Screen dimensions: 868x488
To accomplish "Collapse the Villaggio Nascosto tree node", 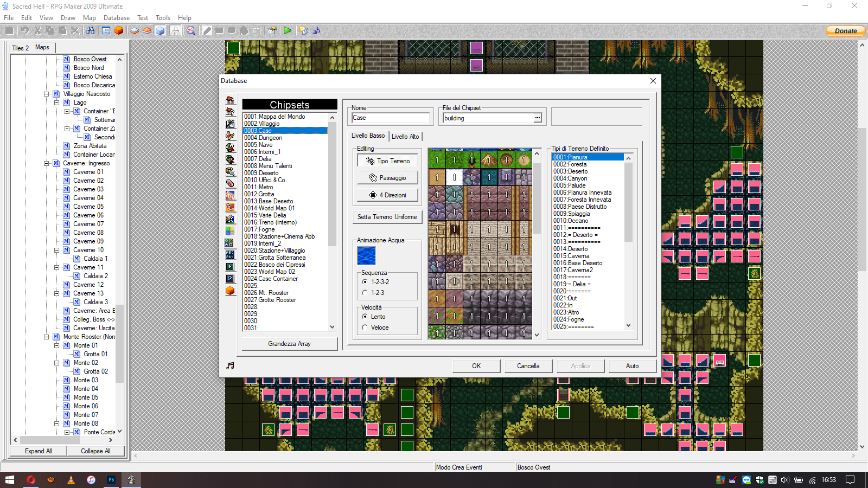I will tap(46, 94).
